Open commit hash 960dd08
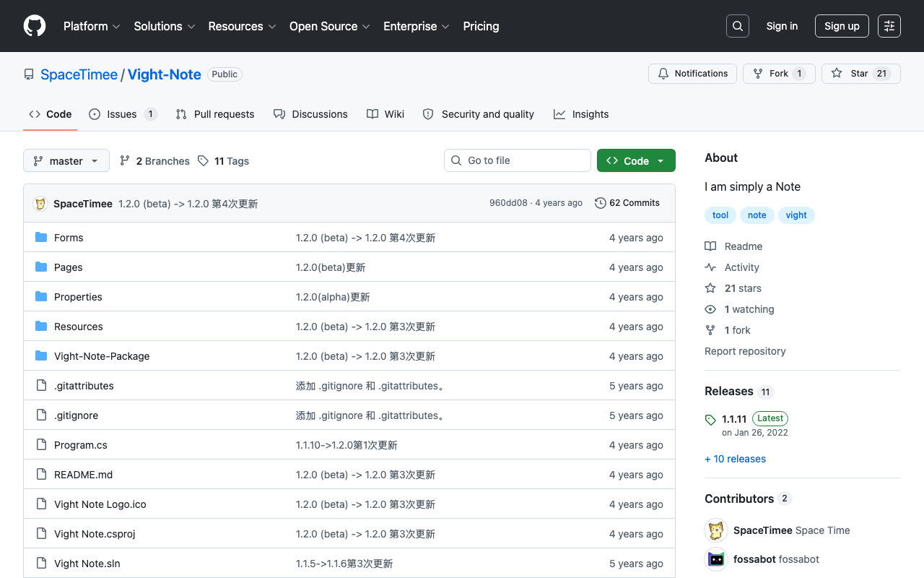 (508, 203)
